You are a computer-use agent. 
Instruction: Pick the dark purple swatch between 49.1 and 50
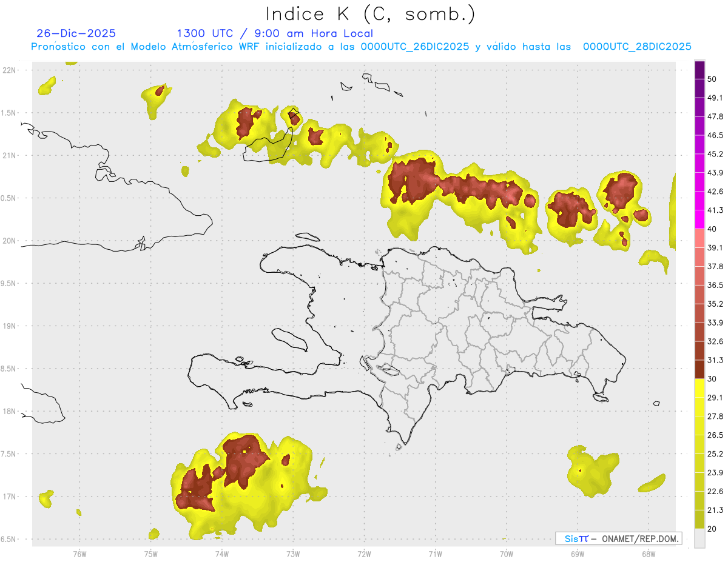click(699, 89)
